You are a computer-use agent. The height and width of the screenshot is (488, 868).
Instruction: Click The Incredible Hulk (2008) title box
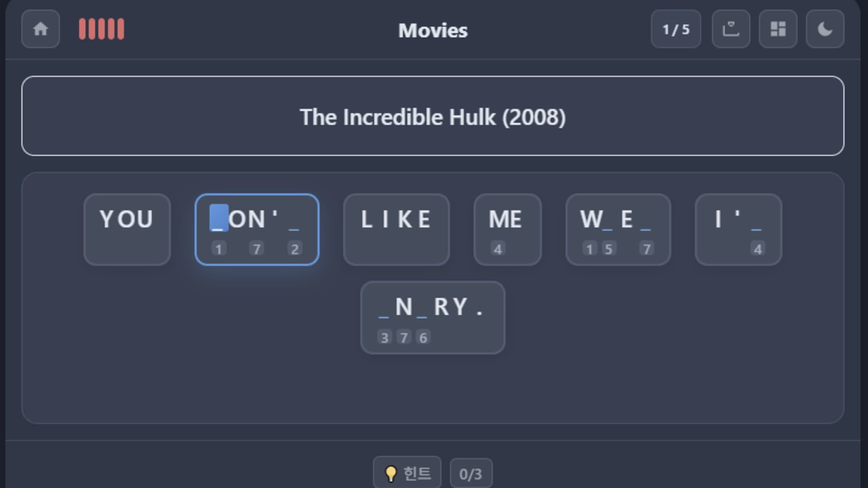[x=433, y=116]
